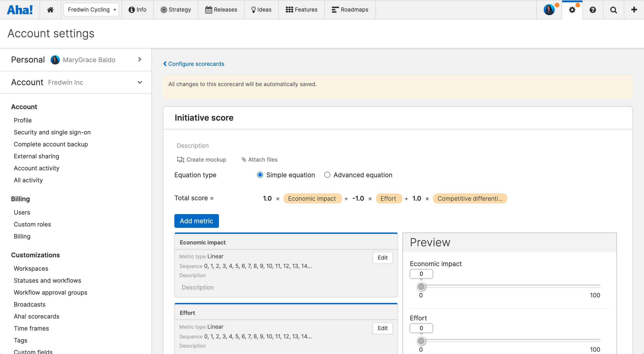Open the help question mark icon

pos(593,10)
